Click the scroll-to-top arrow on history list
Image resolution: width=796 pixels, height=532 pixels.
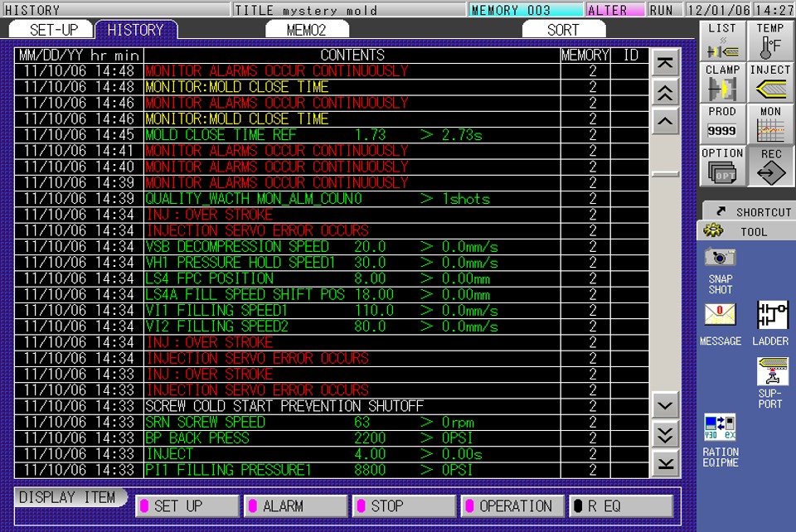tap(665, 61)
